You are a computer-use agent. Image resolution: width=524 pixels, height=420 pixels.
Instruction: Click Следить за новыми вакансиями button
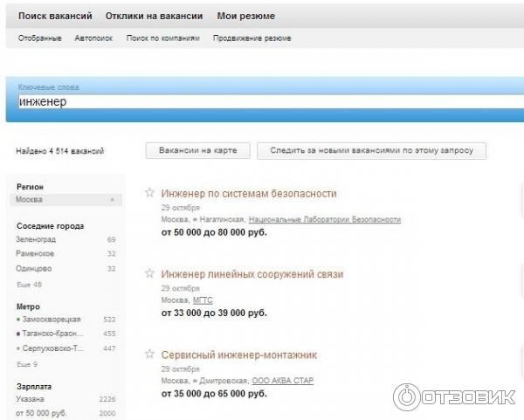pos(371,150)
